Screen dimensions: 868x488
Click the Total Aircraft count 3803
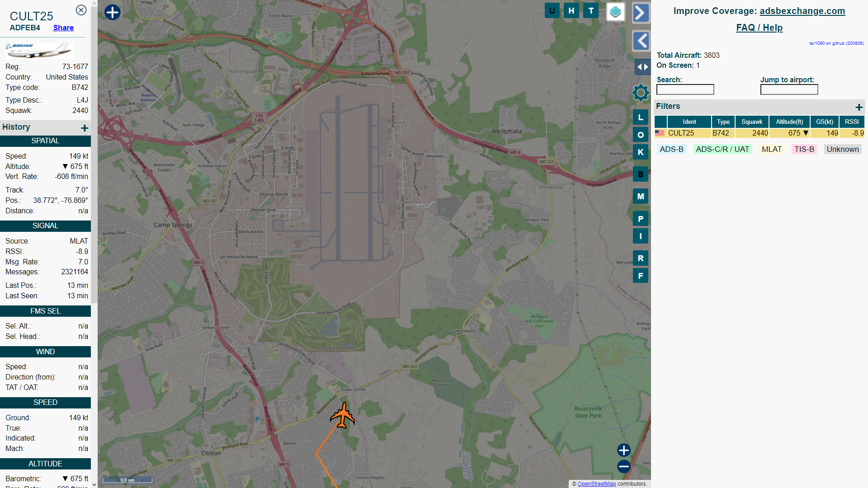click(712, 56)
